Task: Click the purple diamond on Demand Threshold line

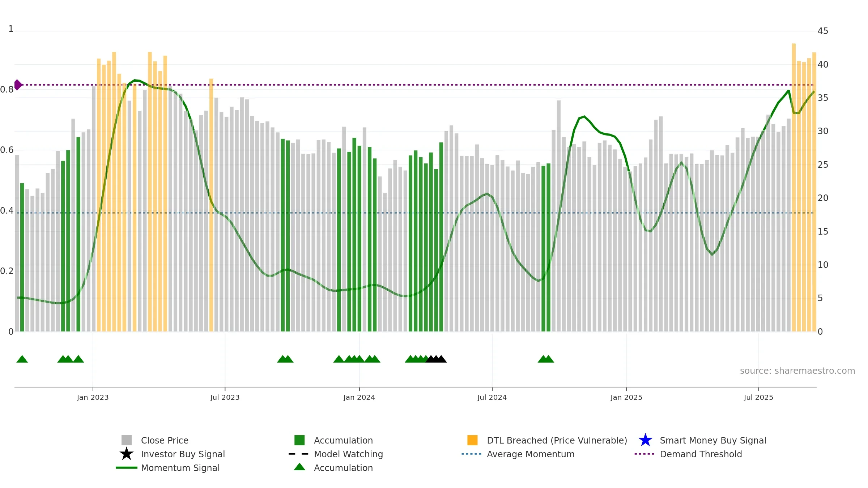Action: (18, 85)
